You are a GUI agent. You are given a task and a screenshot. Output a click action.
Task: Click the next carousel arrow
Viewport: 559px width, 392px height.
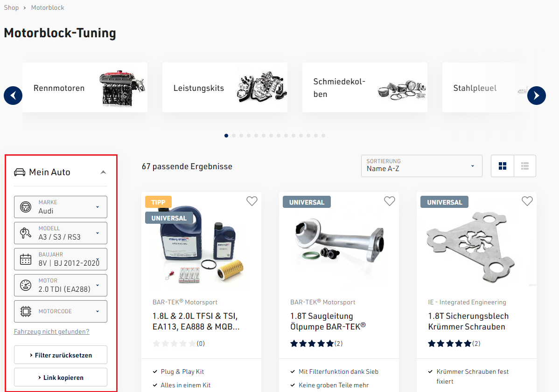coord(537,96)
